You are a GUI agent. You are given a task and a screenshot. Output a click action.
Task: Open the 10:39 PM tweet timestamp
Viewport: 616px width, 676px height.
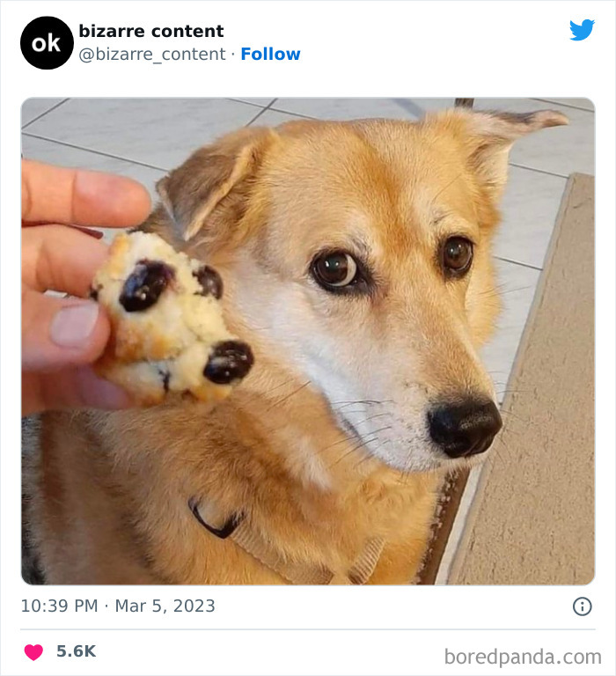(60, 606)
